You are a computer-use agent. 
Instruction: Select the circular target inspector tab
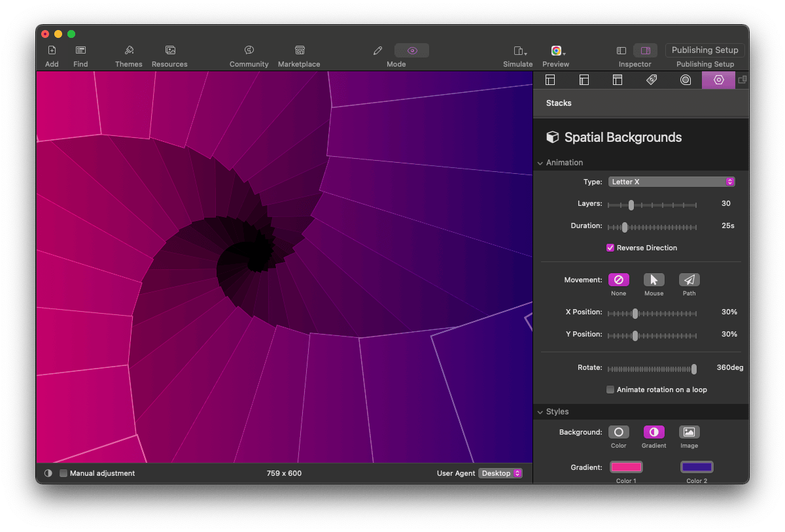[686, 80]
